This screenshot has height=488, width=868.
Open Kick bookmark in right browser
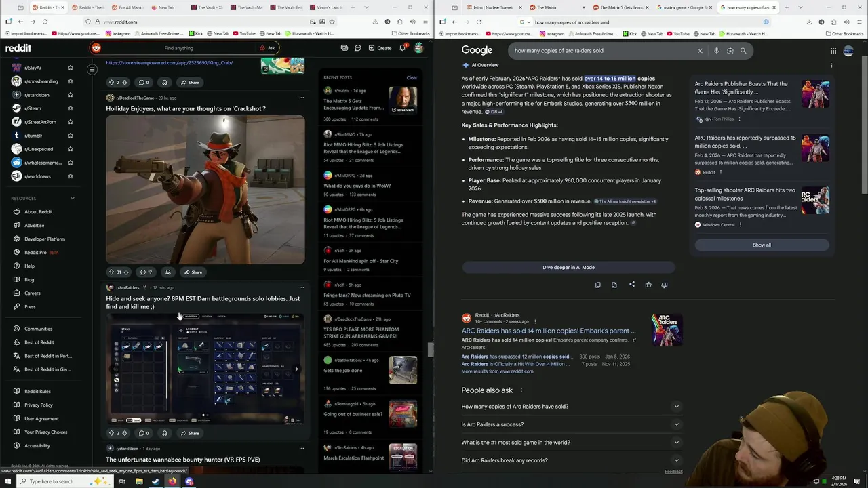[x=630, y=33]
